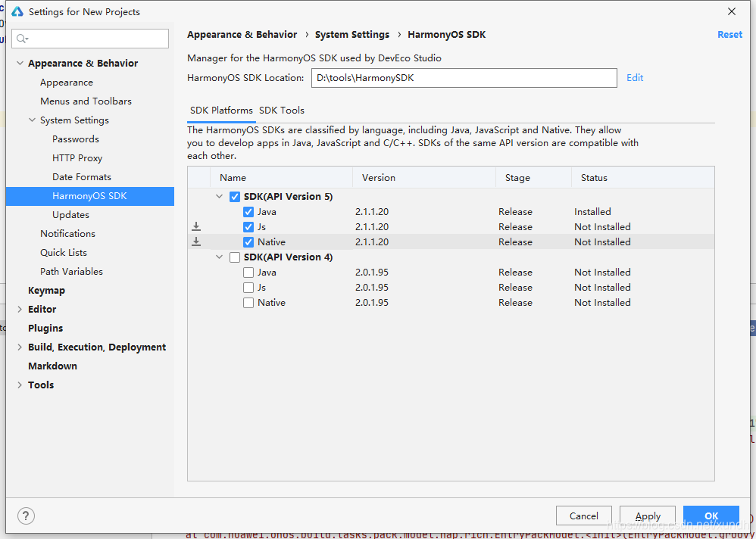Switch to the SDK Tools tab
Screen dimensions: 756x539
tap(282, 111)
